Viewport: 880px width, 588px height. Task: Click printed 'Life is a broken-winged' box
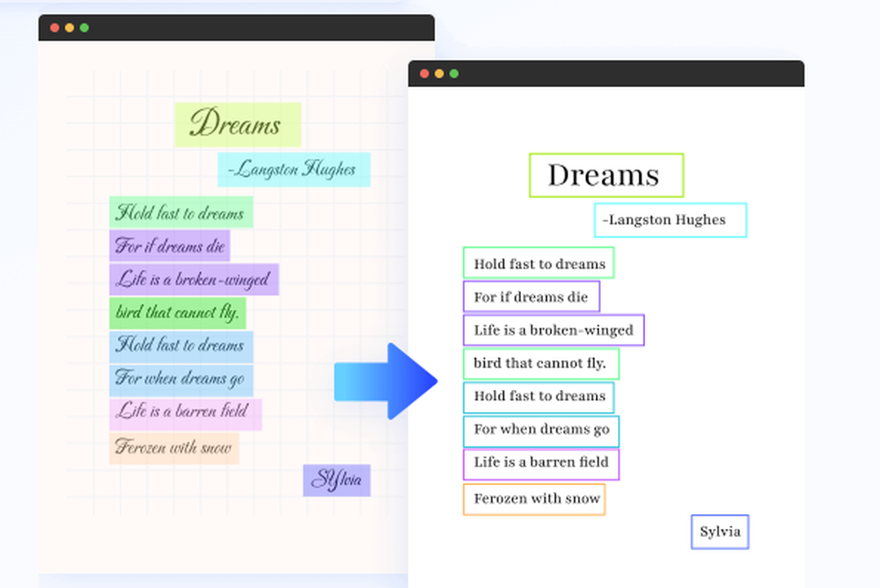(554, 330)
